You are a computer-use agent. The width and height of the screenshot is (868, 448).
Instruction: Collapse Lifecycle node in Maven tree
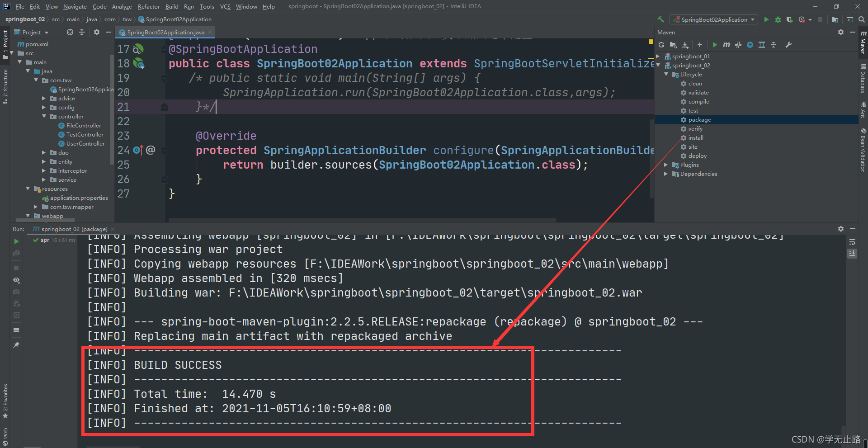pos(666,75)
